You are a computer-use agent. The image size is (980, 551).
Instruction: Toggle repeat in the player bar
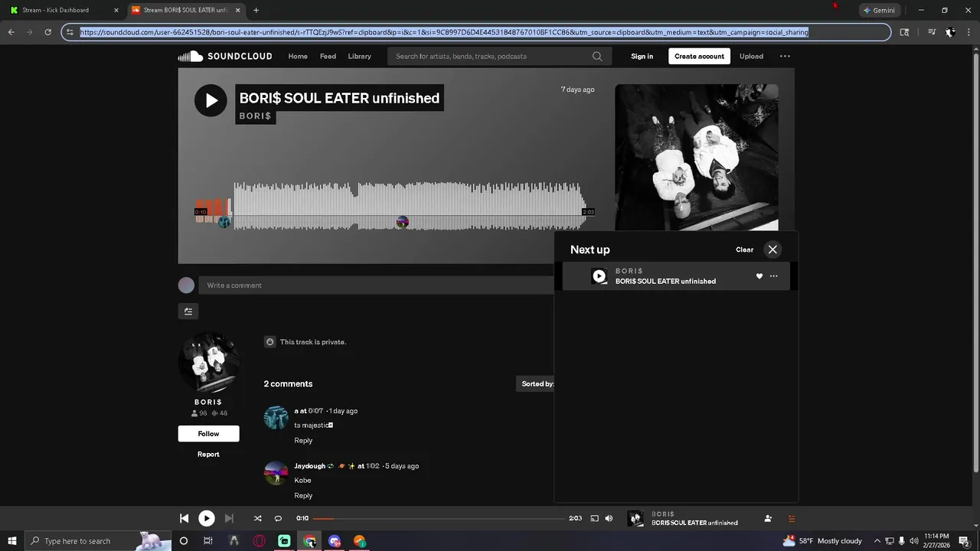(278, 518)
